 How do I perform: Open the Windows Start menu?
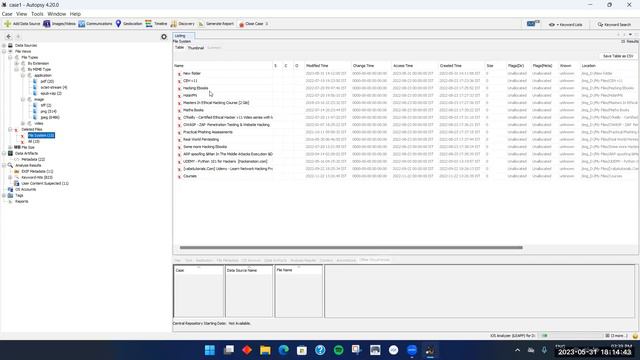pos(210,350)
